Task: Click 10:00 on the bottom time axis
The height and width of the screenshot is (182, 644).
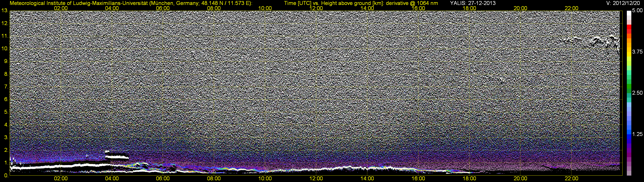Action: [x=265, y=179]
